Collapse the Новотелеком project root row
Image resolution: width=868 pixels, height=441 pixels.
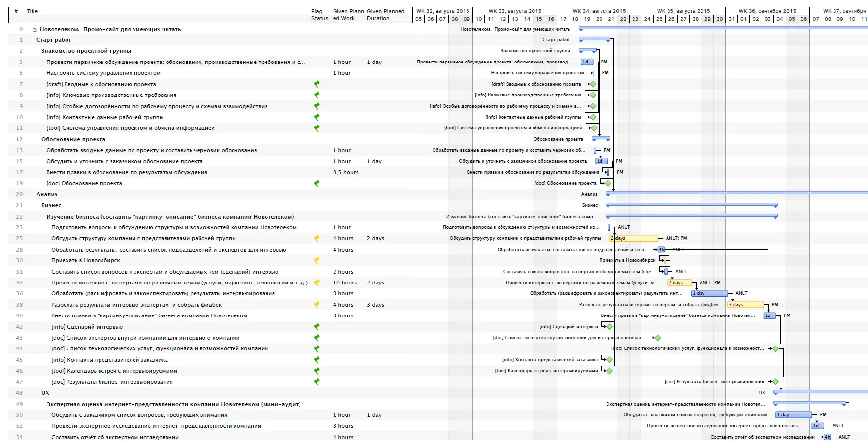pyautogui.click(x=34, y=30)
